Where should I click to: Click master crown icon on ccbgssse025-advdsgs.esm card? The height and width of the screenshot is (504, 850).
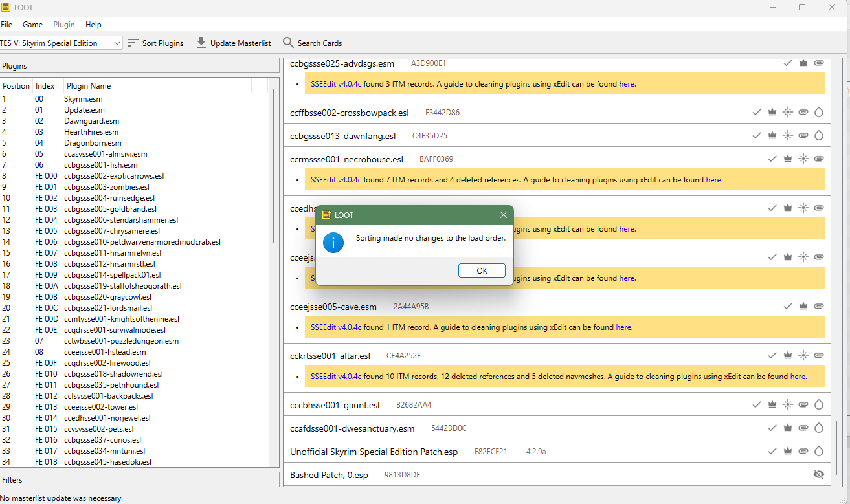click(x=803, y=63)
